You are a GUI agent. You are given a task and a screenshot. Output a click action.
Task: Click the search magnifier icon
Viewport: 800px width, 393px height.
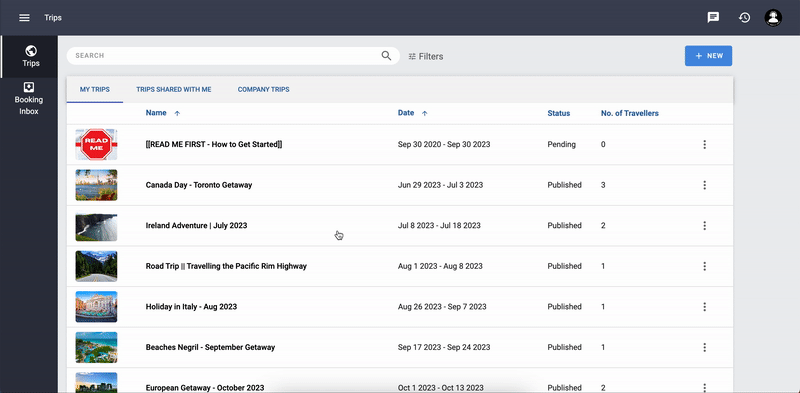(x=386, y=56)
